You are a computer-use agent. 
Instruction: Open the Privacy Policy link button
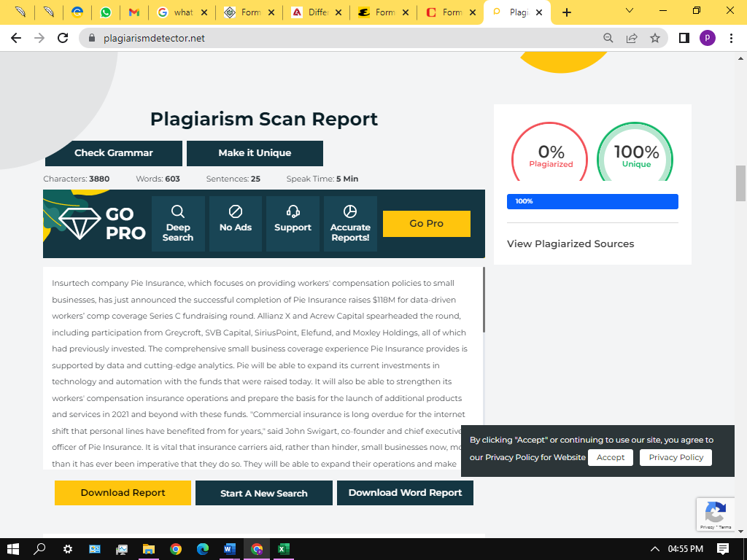676,457
